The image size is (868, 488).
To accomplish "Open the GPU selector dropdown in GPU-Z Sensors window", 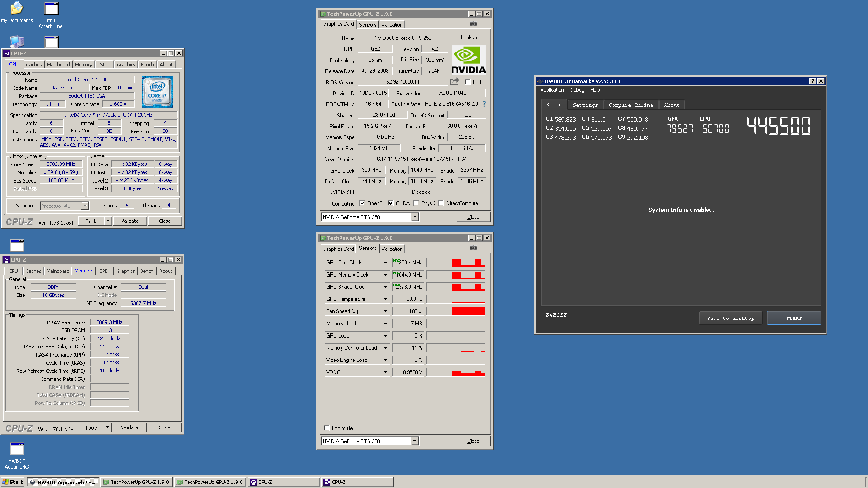I will (415, 441).
